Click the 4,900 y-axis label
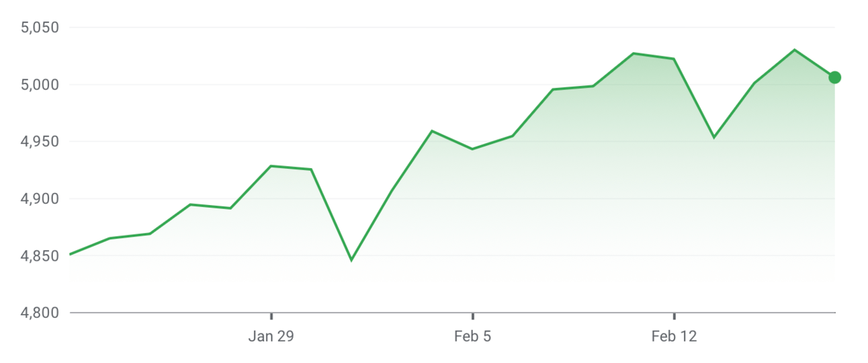The width and height of the screenshot is (868, 363). (x=40, y=199)
